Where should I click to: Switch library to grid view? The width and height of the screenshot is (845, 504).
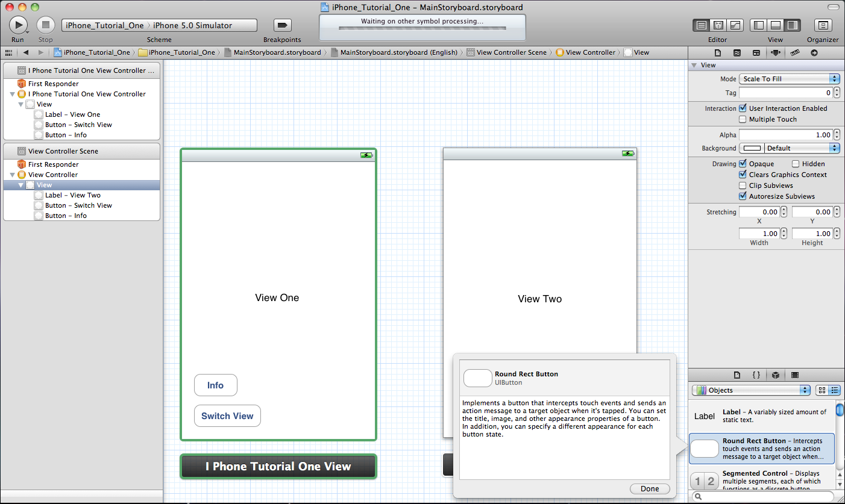point(821,390)
